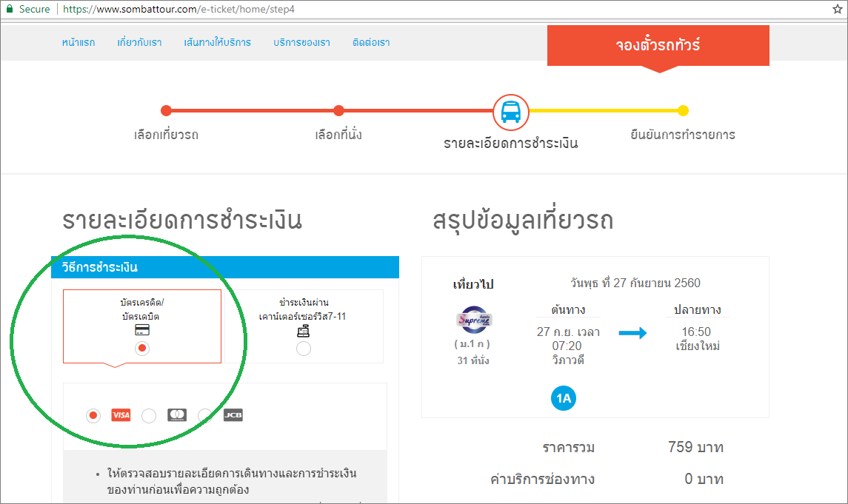This screenshot has height=504, width=848.
Task: Open the หน้าแรก menu item
Action: point(79,42)
